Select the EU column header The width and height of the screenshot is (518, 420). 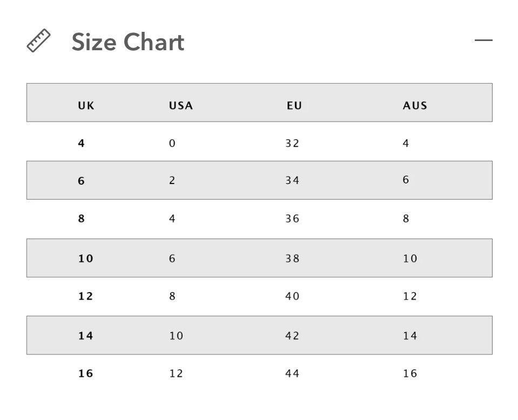294,106
